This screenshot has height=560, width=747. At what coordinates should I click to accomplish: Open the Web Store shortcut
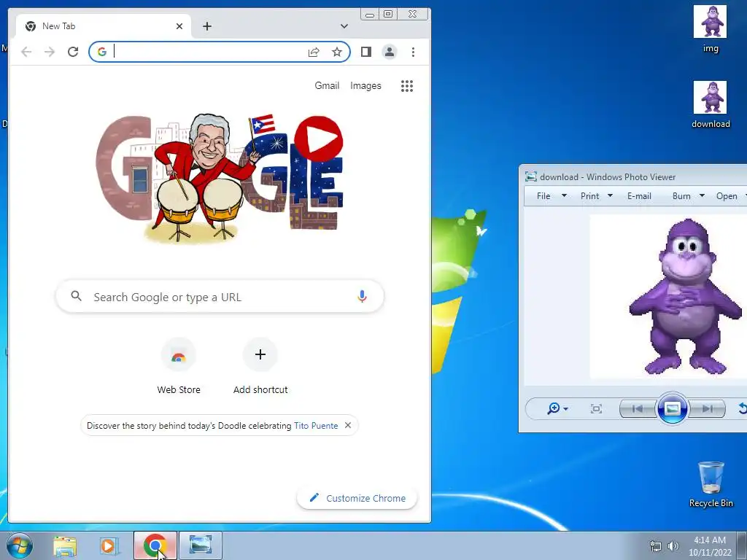(x=179, y=367)
